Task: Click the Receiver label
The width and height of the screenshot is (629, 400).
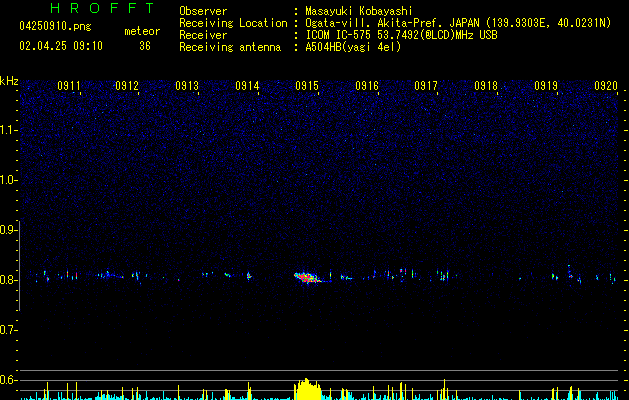Action: [203, 35]
